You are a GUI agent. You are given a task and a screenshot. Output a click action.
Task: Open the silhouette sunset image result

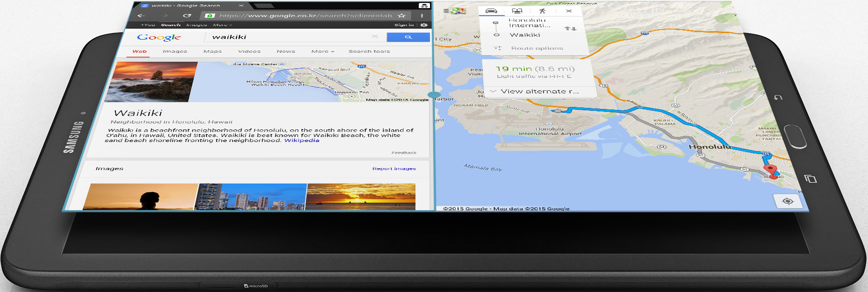click(141, 196)
